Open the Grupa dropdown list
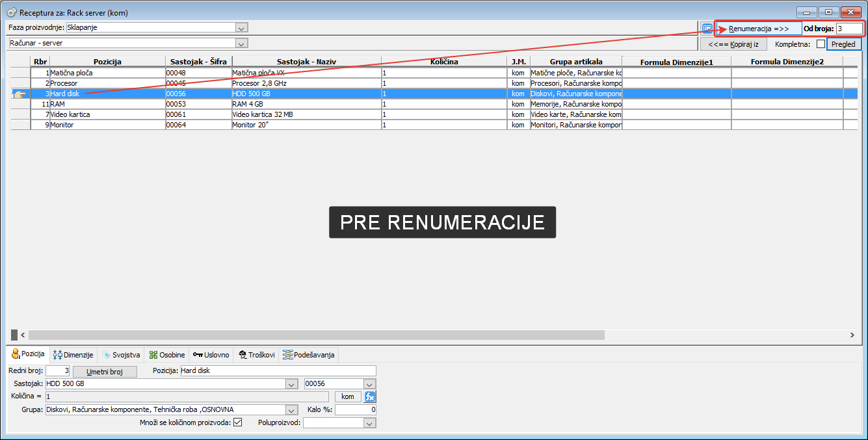This screenshot has height=440, width=868. tap(292, 410)
